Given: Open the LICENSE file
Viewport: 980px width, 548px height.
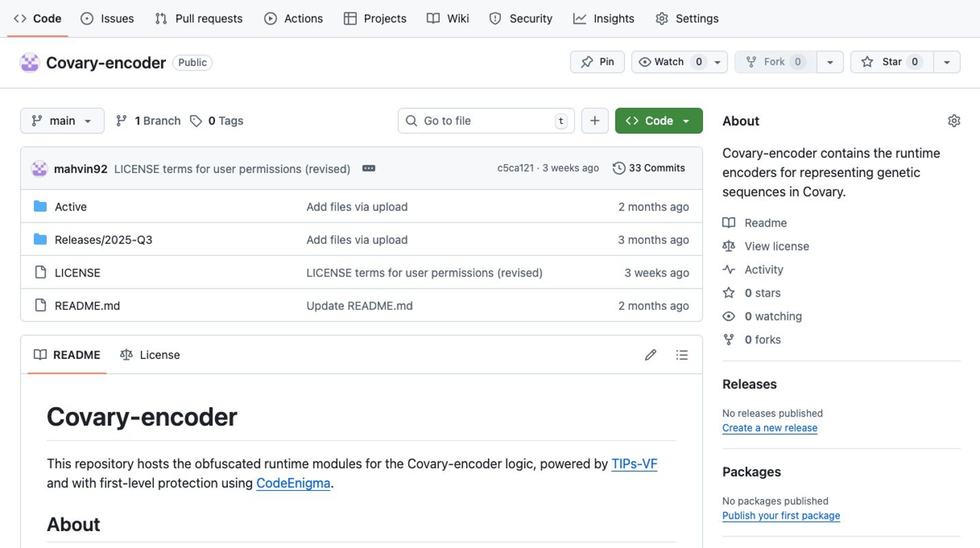Looking at the screenshot, I should 78,273.
